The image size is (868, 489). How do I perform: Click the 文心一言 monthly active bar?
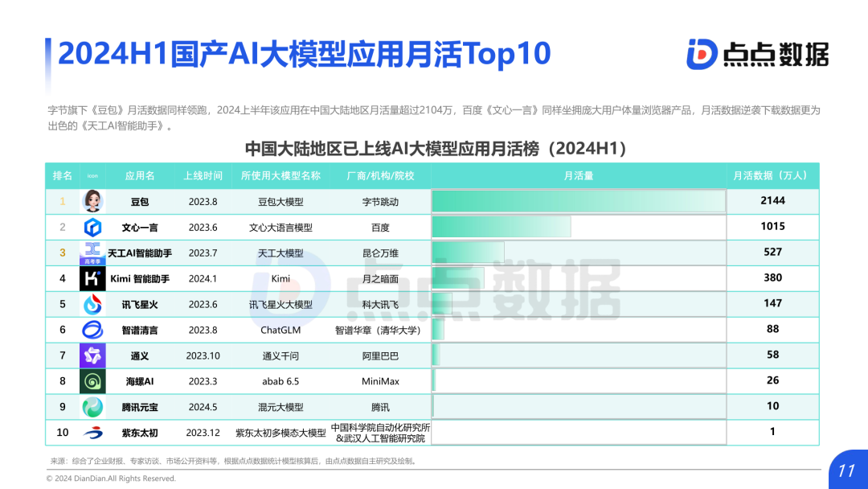pyautogui.click(x=502, y=227)
